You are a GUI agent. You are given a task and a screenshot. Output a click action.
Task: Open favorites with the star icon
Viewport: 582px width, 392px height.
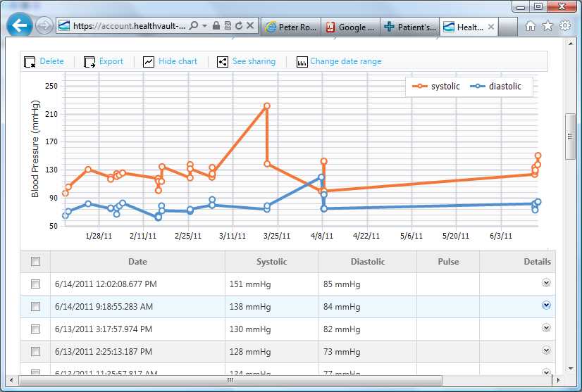(x=547, y=25)
